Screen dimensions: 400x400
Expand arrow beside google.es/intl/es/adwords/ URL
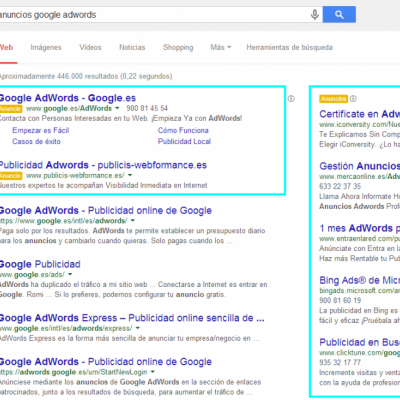(133, 221)
